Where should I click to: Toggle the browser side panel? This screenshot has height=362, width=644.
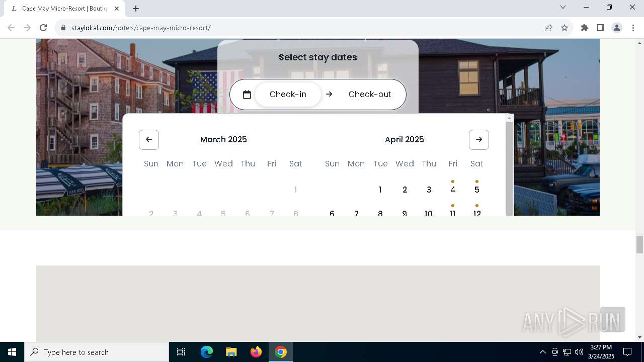coord(601,28)
